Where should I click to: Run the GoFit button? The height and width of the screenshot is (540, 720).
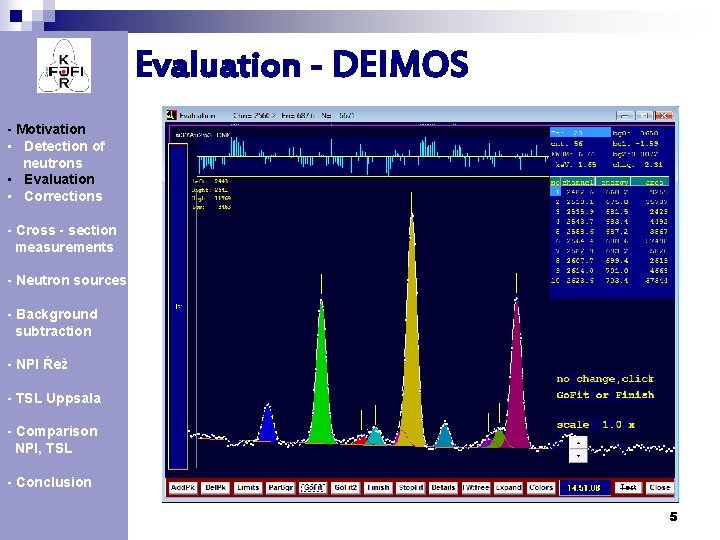tap(313, 488)
